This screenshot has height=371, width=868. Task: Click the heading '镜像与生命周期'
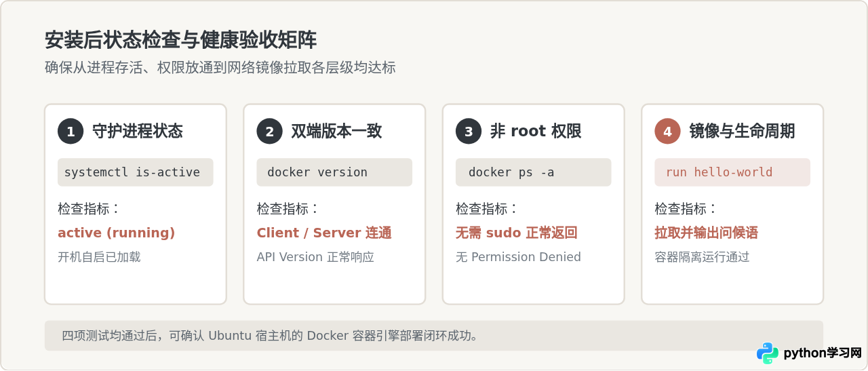point(742,131)
